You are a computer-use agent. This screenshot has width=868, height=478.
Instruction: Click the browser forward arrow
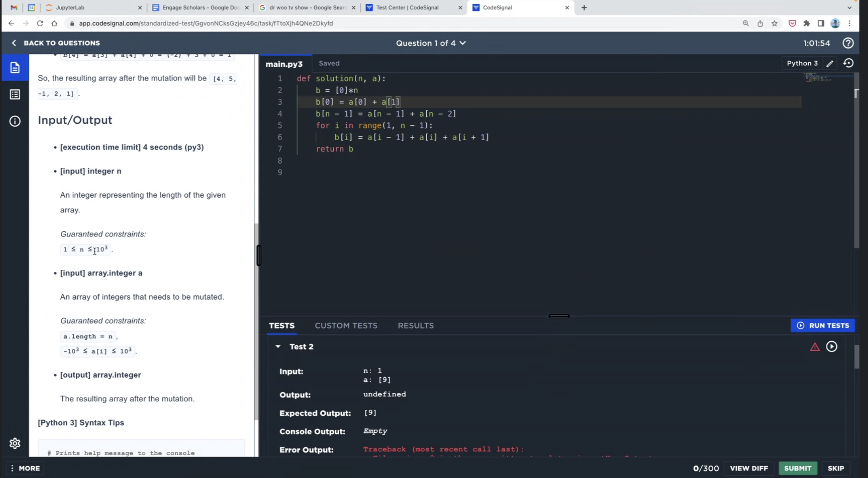click(x=26, y=23)
